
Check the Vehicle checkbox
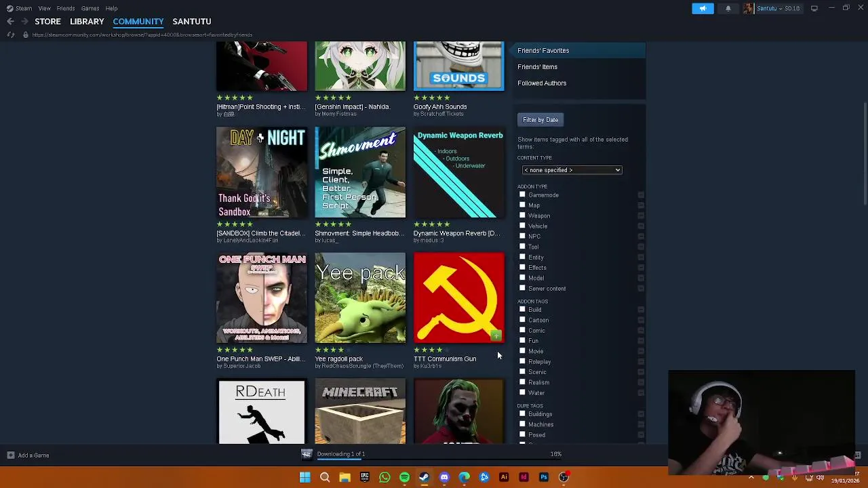click(522, 226)
